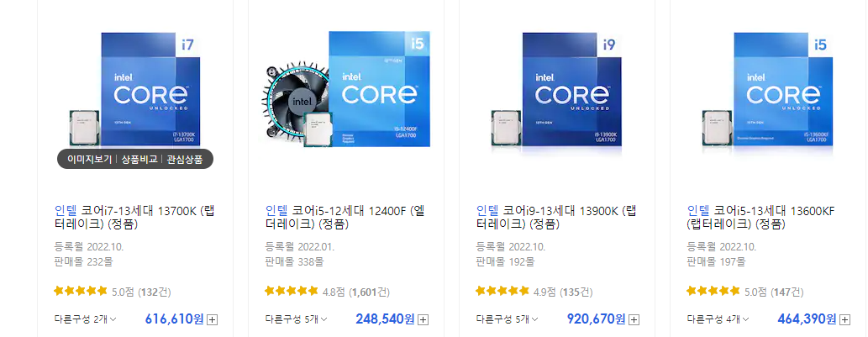Expand 다른구성 5개 for the 12400F
Screen dimensions: 868x337
(296, 319)
